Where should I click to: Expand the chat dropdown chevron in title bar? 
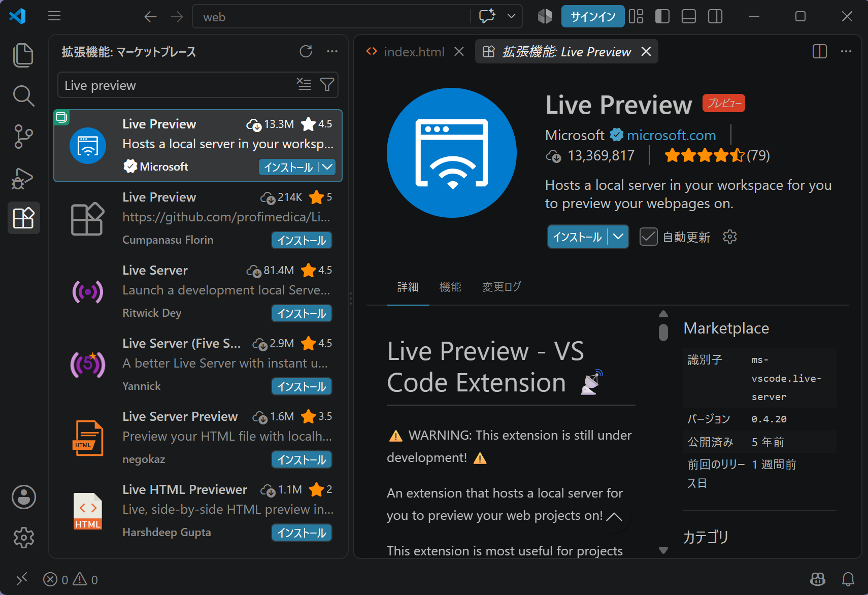coord(512,16)
